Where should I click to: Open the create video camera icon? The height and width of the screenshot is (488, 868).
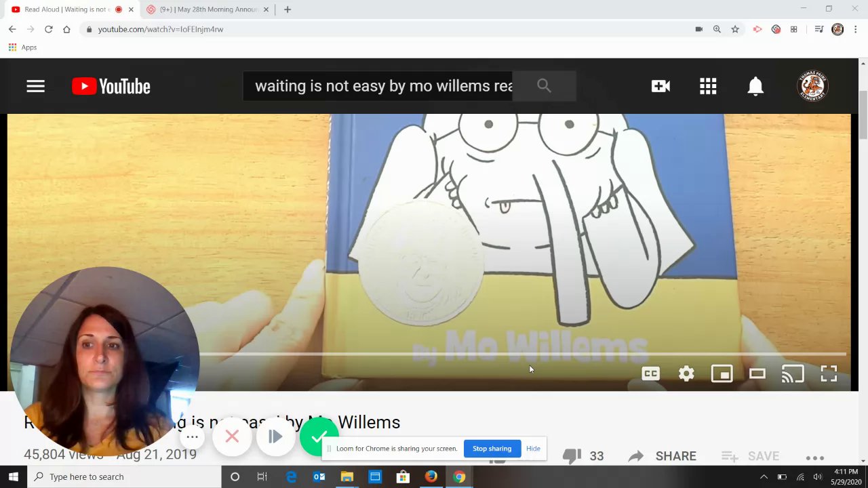[x=660, y=86]
